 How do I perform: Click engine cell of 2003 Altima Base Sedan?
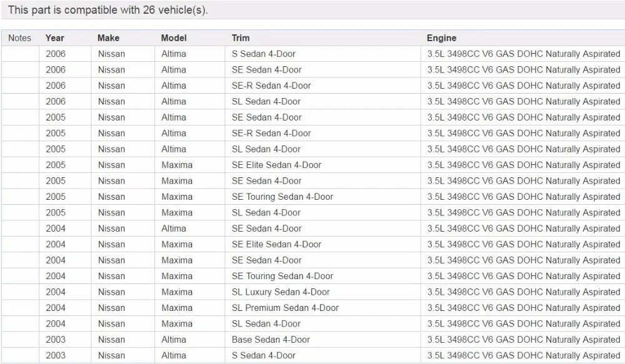coord(524,340)
